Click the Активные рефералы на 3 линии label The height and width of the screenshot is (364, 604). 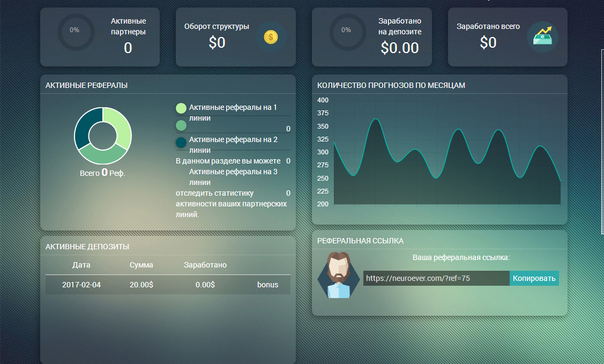point(233,177)
